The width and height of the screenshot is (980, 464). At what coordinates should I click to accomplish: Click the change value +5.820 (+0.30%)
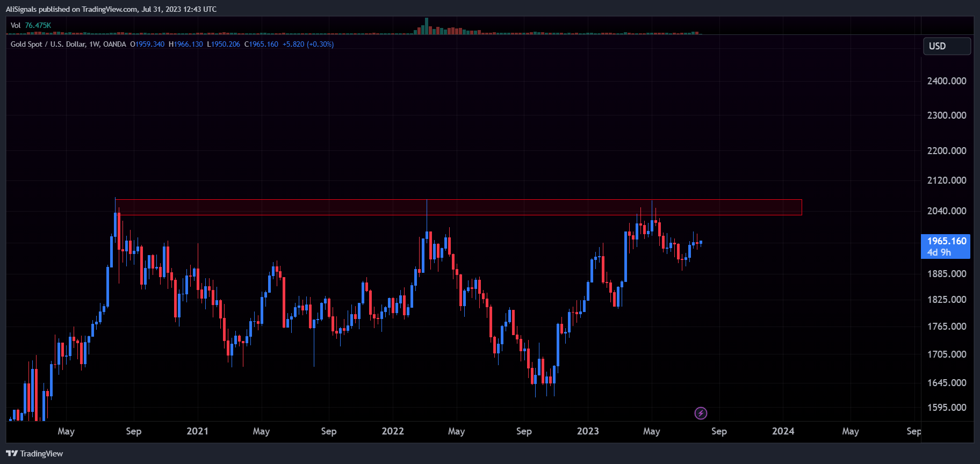(308, 44)
